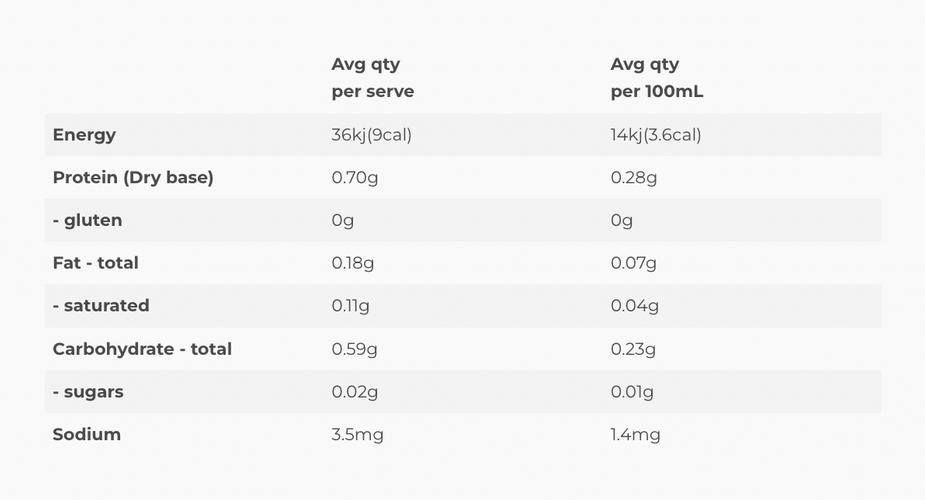925x500 pixels.
Task: Click the "Avg qty per serve" column header
Action: (372, 78)
